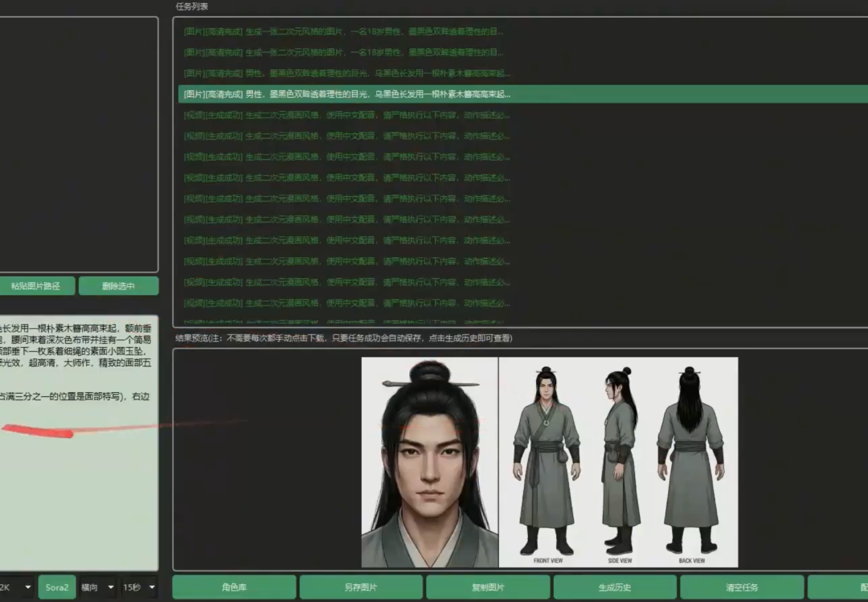Select the highlighted 男性 image task row

point(347,94)
